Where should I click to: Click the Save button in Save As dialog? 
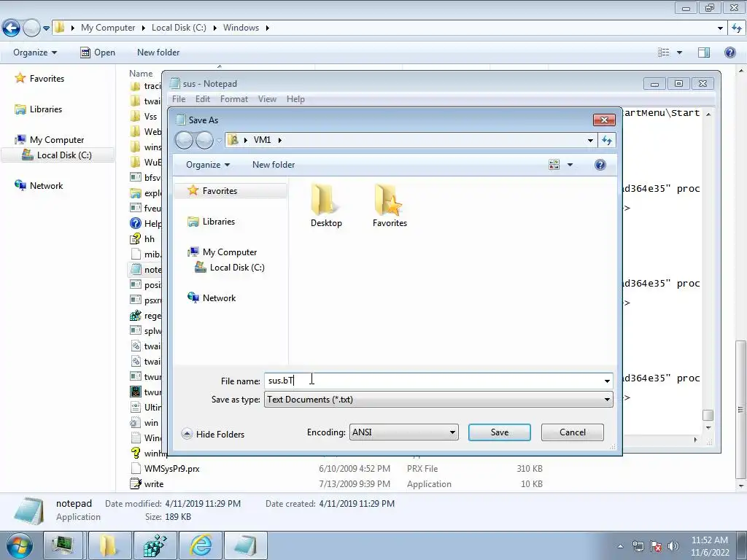(499, 432)
